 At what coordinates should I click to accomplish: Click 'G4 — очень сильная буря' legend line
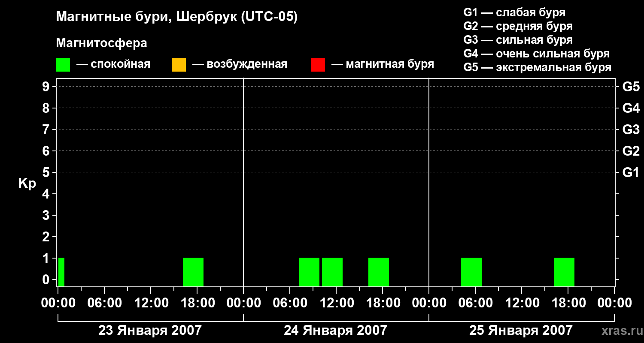[537, 54]
